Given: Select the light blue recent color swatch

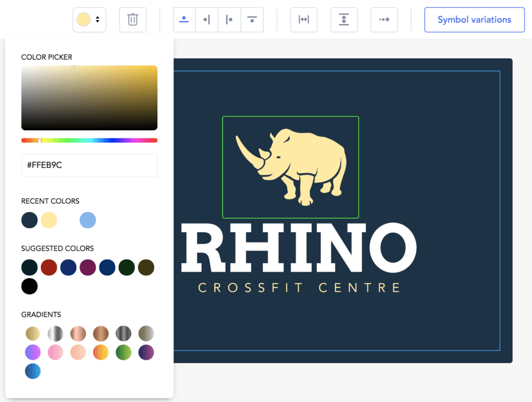Looking at the screenshot, I should [x=87, y=220].
